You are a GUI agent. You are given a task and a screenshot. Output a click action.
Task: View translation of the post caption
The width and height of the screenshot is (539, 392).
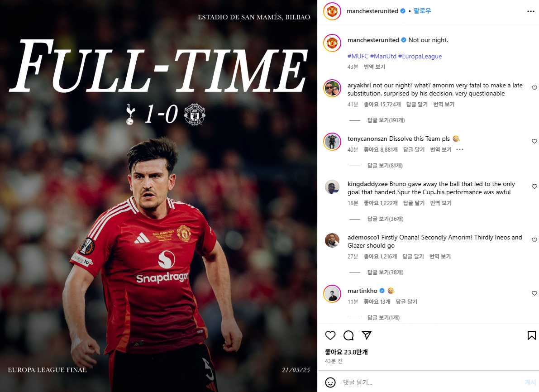[374, 67]
